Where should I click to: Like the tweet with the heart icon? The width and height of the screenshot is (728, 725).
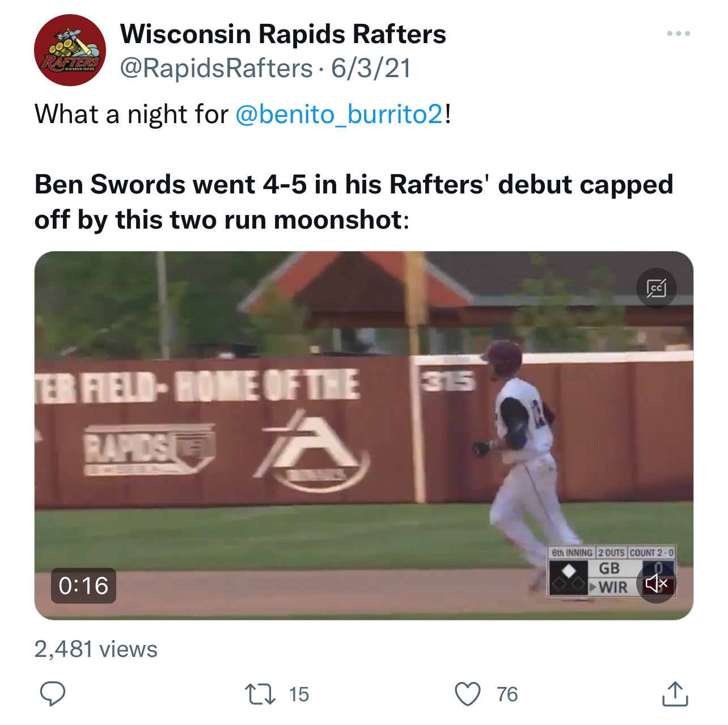click(468, 694)
